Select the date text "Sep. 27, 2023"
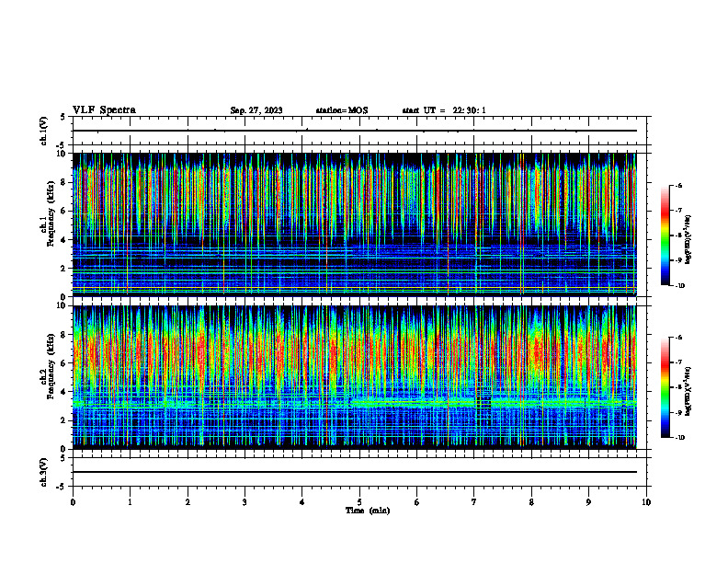Screen dimensions: 728x563 click(256, 110)
